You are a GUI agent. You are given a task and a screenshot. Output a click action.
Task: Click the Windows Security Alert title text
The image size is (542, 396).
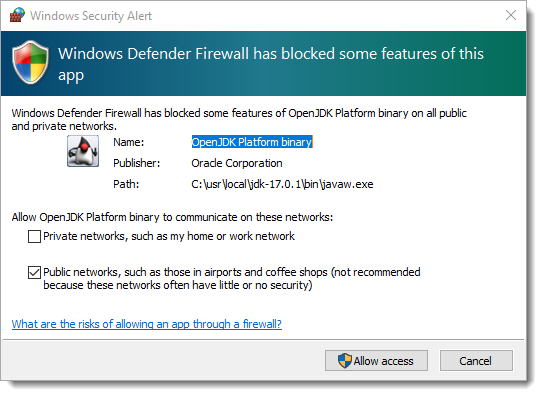tap(91, 16)
